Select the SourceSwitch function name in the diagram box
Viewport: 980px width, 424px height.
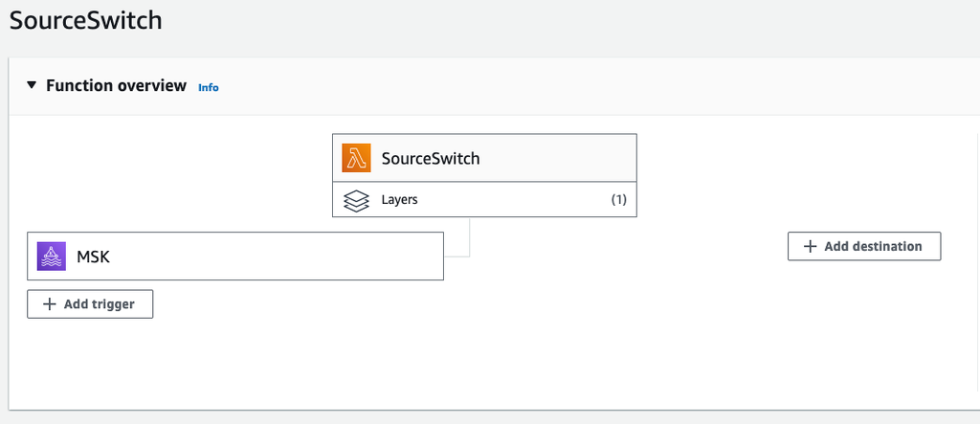click(x=431, y=158)
